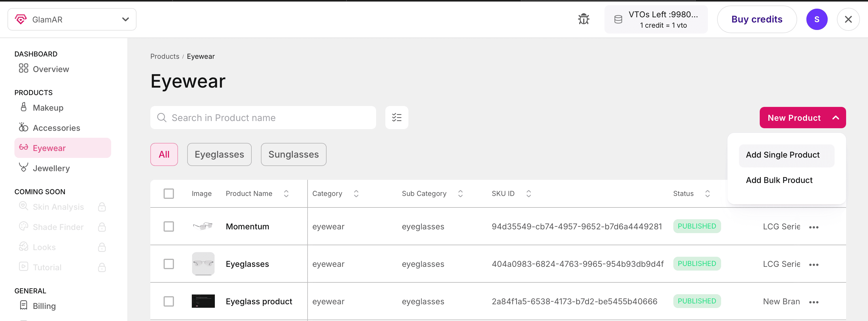Open the Overview dashboard icon
Viewport: 868px width, 321px height.
pyautogui.click(x=24, y=69)
